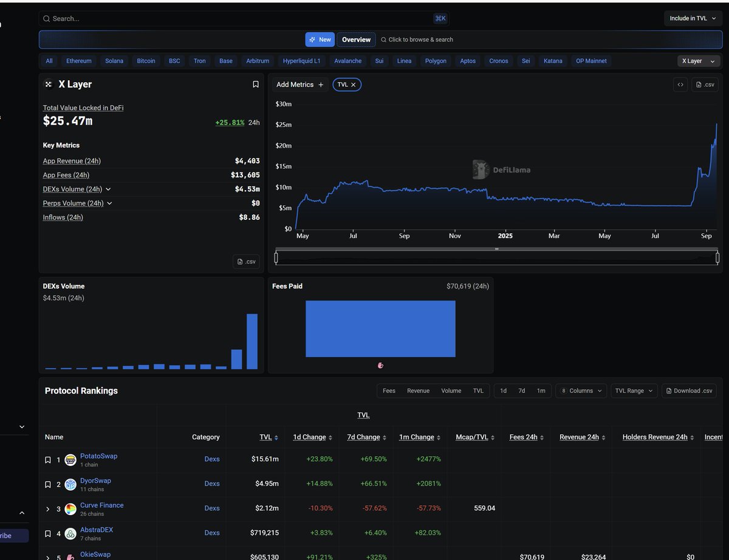Toggle the 7d timeframe filter

(x=522, y=391)
